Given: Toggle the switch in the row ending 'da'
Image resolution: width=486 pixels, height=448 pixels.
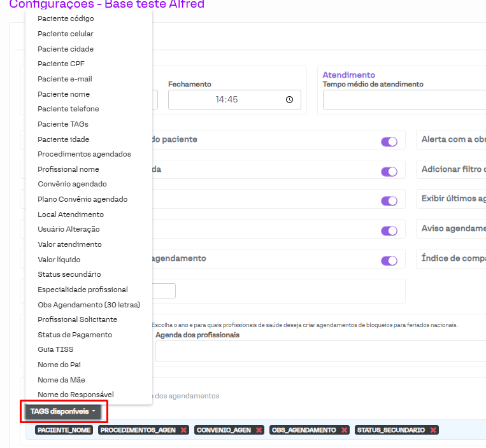Looking at the screenshot, I should click(389, 172).
